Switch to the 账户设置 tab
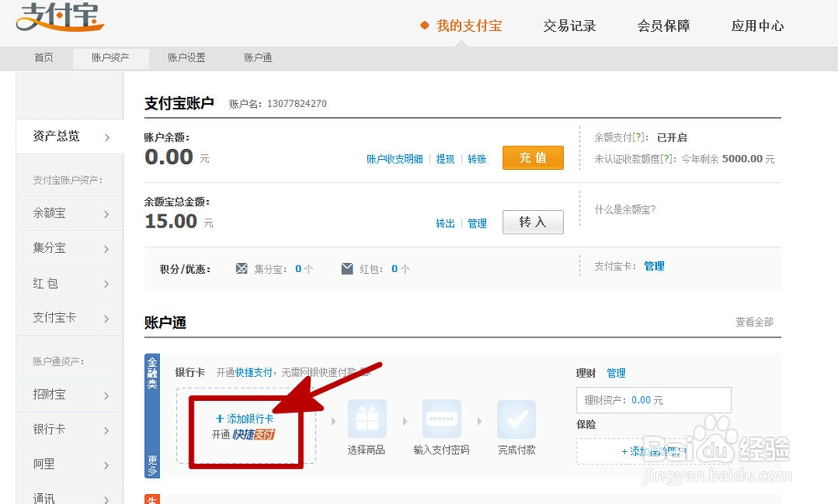Screen dimensions: 838x504 point(186,58)
